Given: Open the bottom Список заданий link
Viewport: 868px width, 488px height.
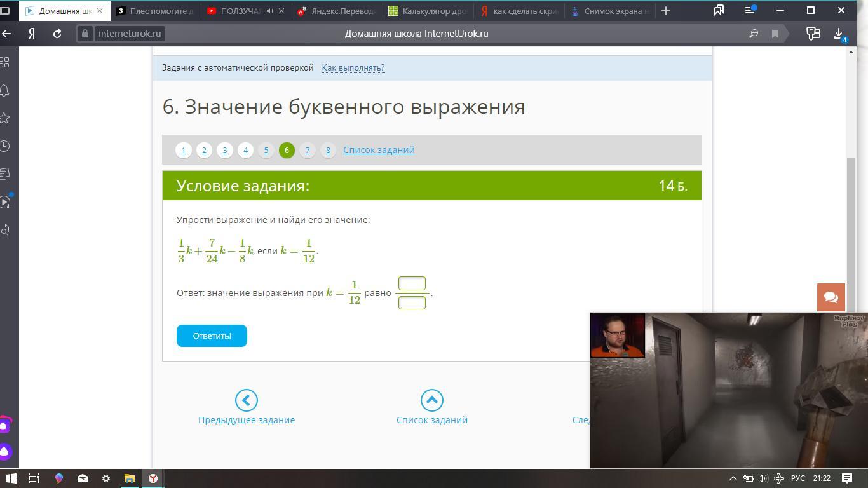Looking at the screenshot, I should click(x=432, y=420).
